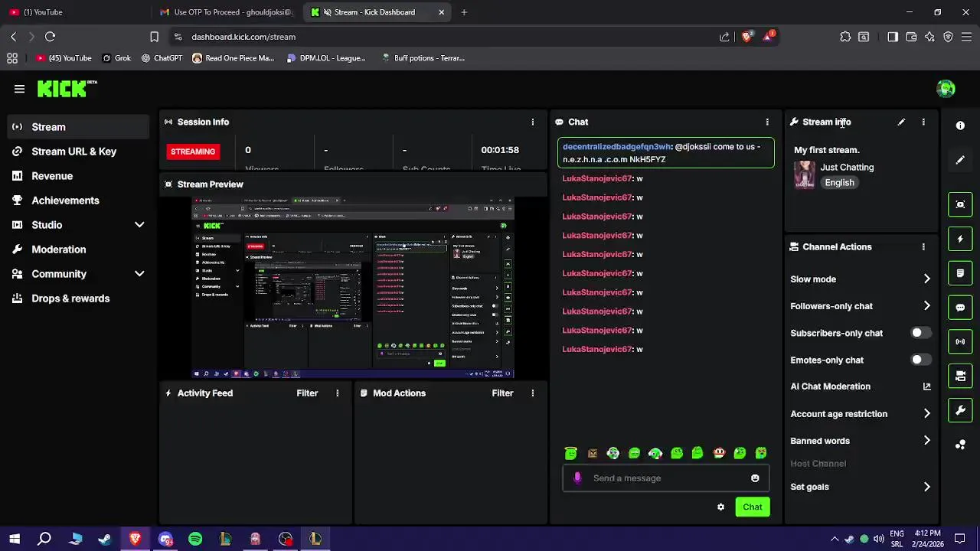Viewport: 980px width, 551px height.
Task: Open the Windows Start menu
Action: [x=15, y=539]
